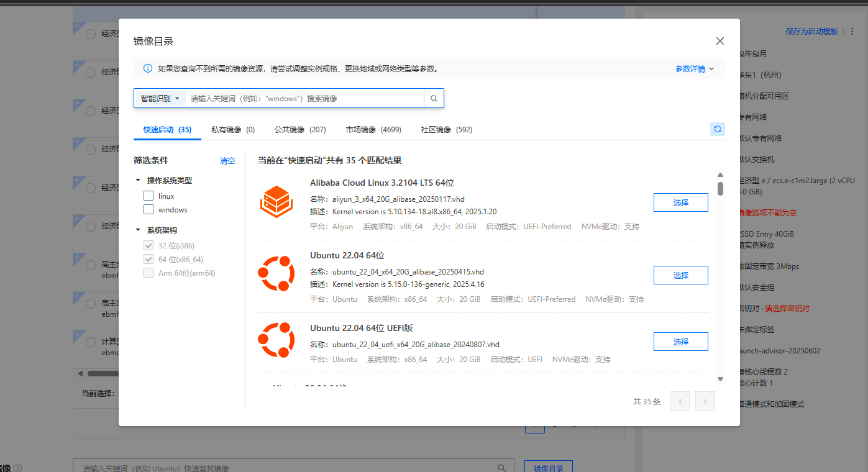Screen dimensions: 868x472
Task: Click the Ubuntu 22.04 64位 logo icon
Action: click(x=276, y=273)
